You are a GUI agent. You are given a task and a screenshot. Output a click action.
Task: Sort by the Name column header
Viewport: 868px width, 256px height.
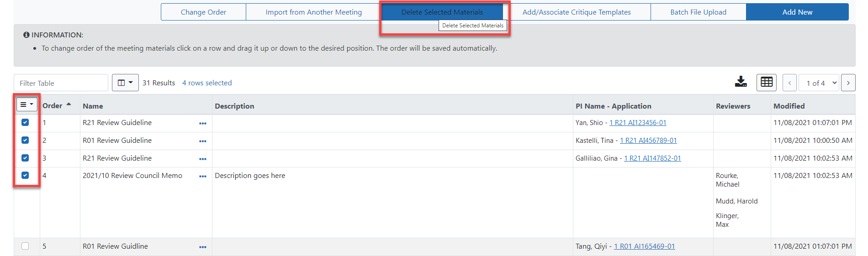[93, 106]
